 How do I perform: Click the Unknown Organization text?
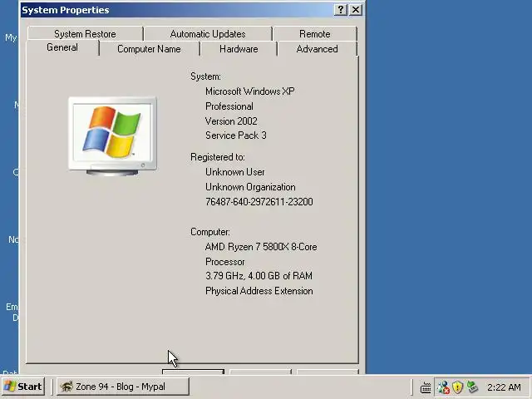pyautogui.click(x=250, y=187)
